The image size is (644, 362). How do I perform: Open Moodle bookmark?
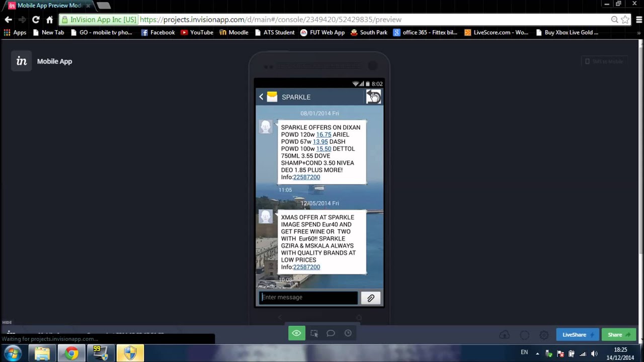coord(234,33)
